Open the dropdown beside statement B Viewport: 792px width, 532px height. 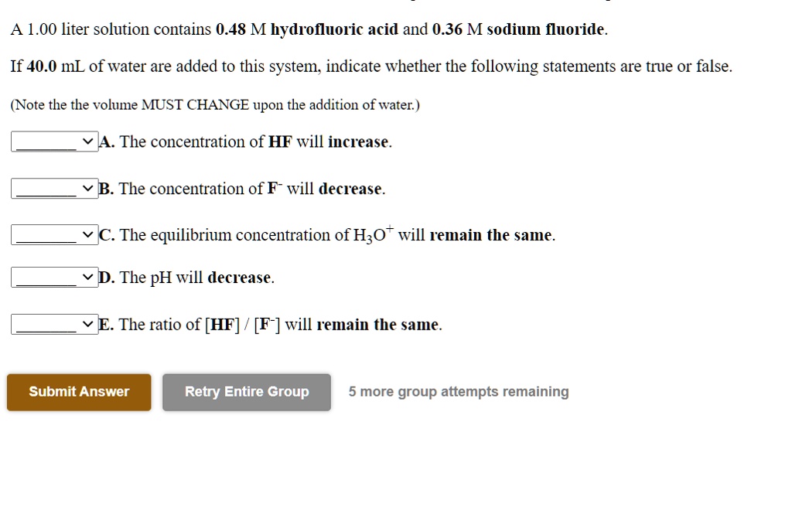tap(53, 187)
